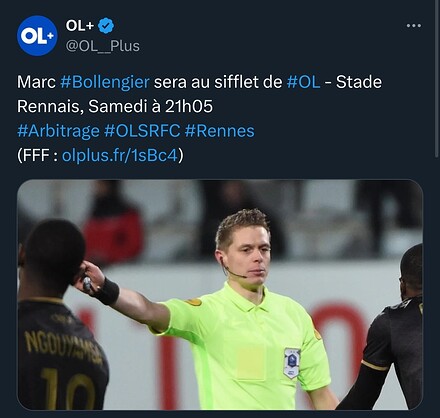Open the #Bollengier hashtag

(x=105, y=82)
